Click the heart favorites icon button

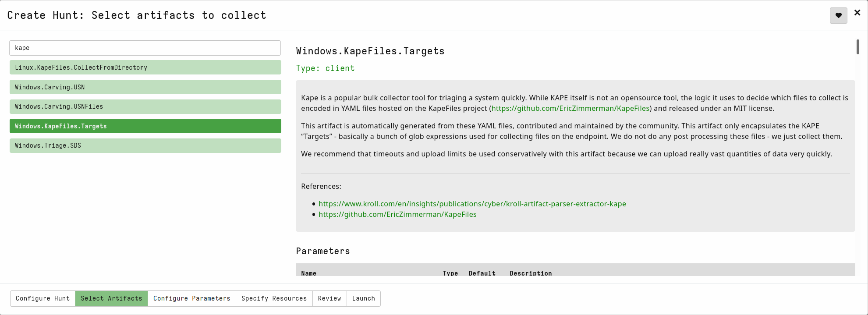point(838,16)
